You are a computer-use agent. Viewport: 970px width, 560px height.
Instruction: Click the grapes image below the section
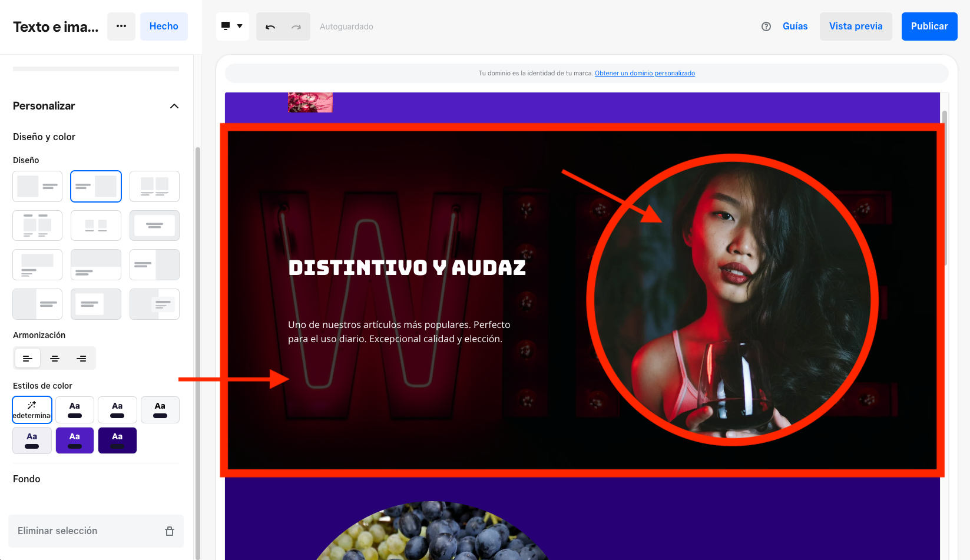(433, 531)
